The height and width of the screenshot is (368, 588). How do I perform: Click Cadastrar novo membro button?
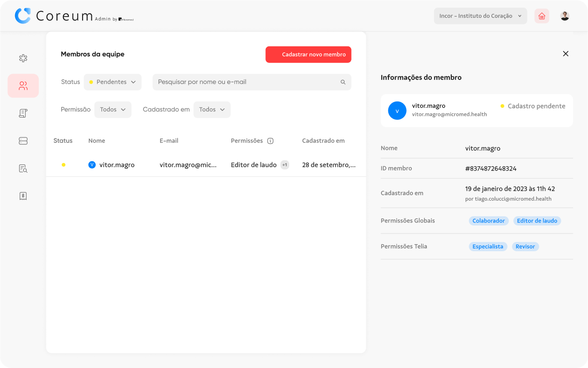coord(308,55)
